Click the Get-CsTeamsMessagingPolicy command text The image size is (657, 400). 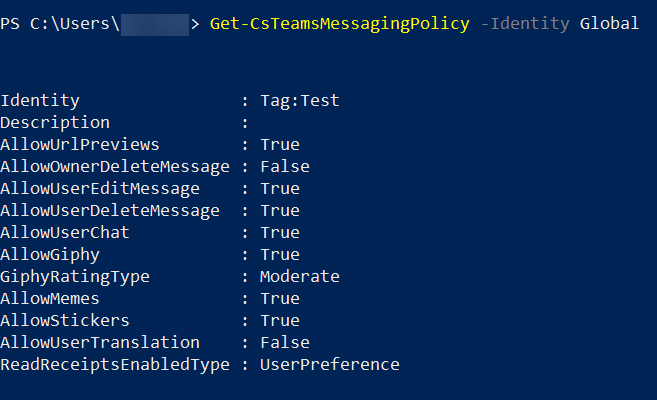339,23
